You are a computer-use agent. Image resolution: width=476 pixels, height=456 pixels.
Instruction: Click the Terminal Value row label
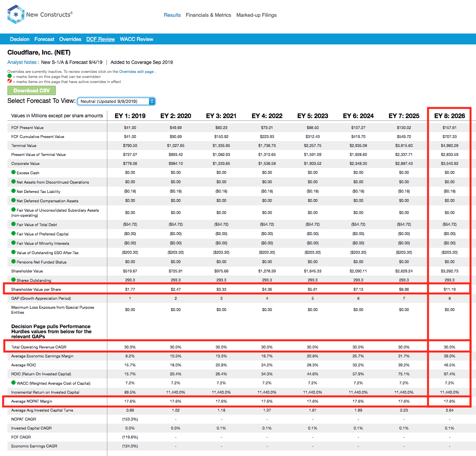coord(24,146)
